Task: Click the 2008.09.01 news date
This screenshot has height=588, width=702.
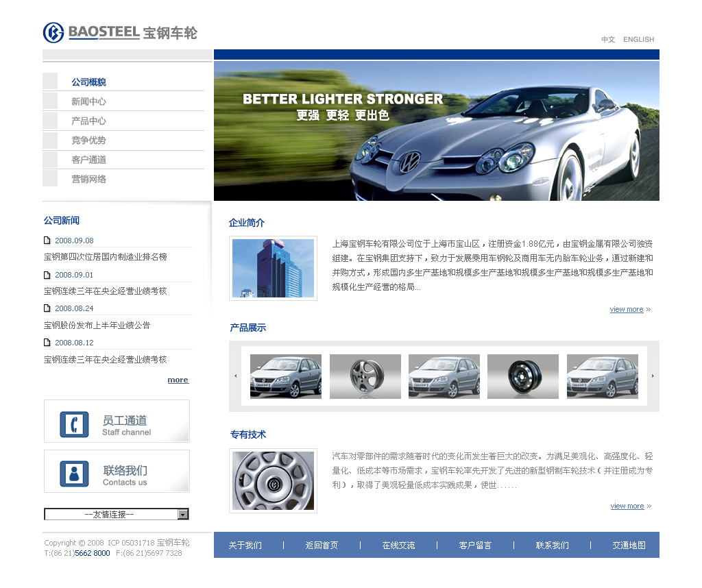Action: [x=74, y=275]
